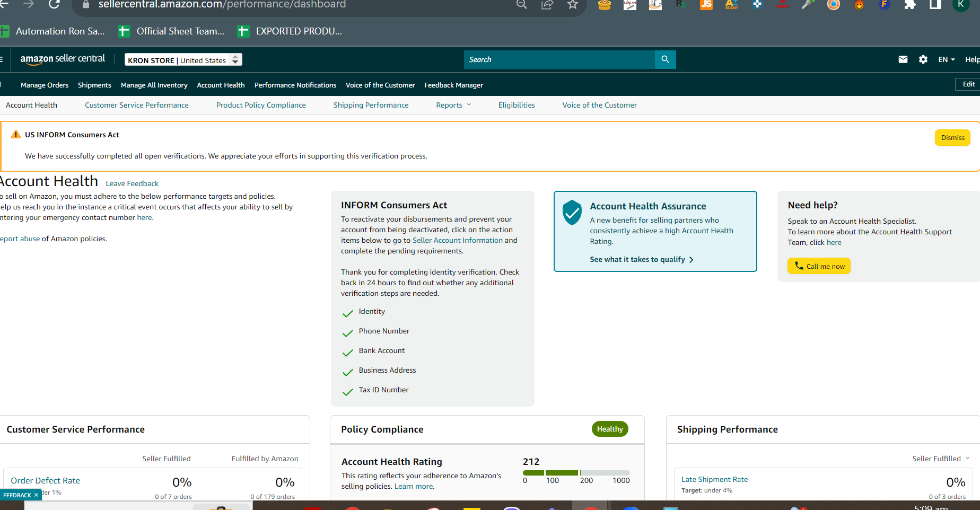Click the Healthy status badge

tap(610, 429)
